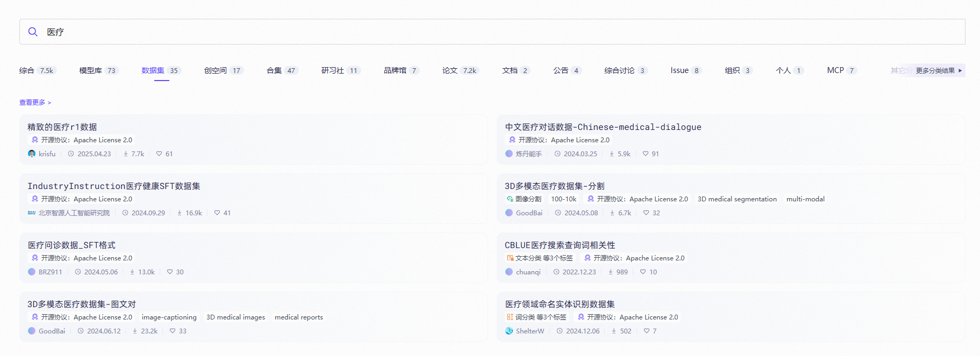Click the image-captioning tag
The image size is (980, 356).
coord(169,317)
